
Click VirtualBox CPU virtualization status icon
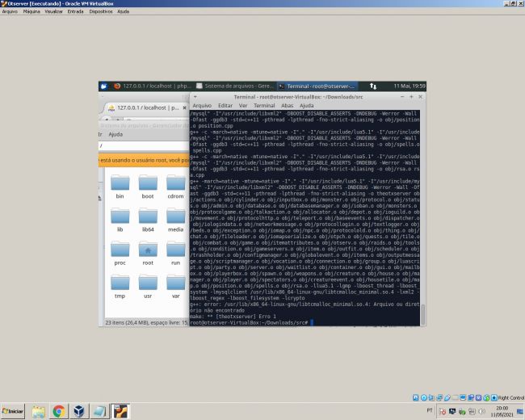point(478,397)
